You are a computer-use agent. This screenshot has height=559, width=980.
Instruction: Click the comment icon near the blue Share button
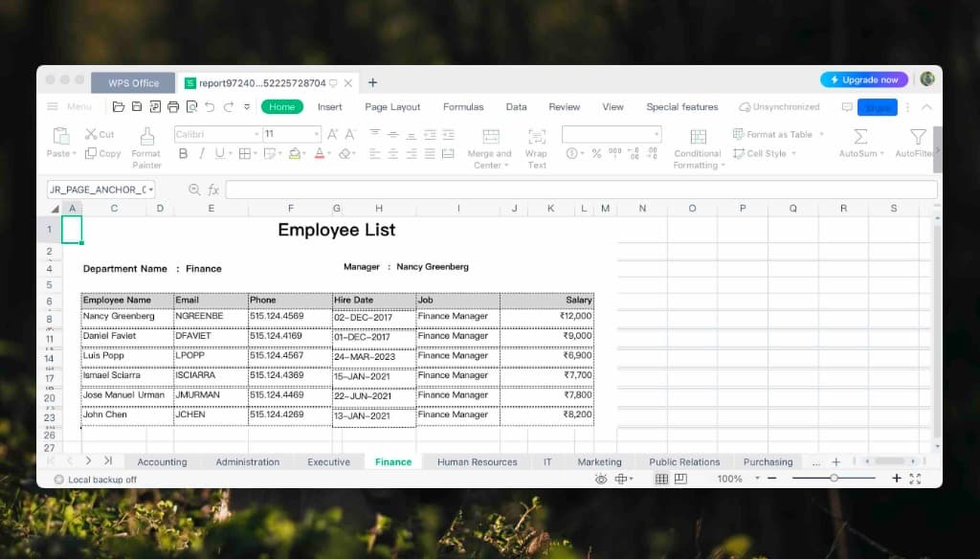[847, 107]
